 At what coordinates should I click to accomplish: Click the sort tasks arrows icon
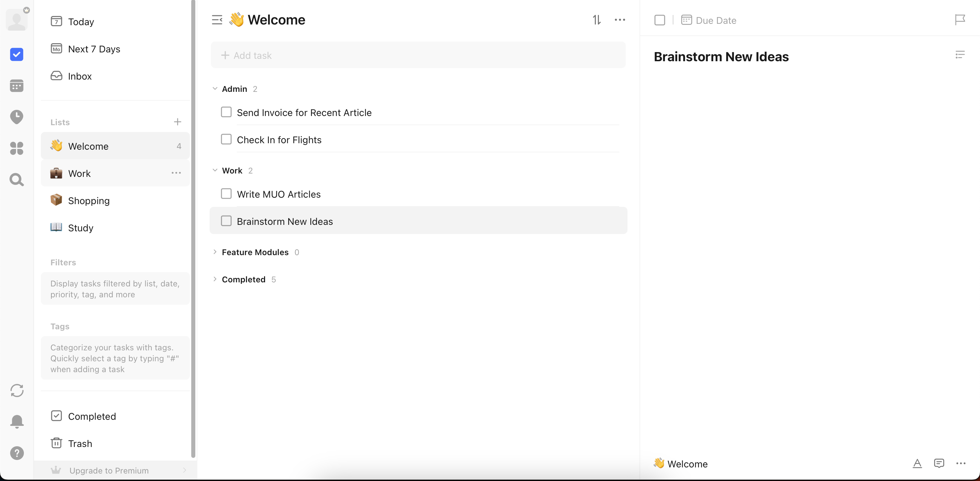click(597, 20)
